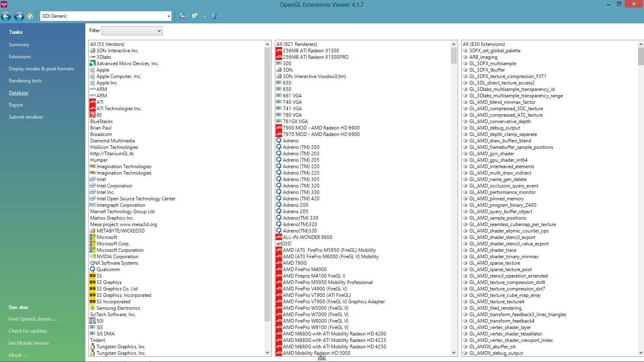The width and height of the screenshot is (644, 362).
Task: Select SGI vendor
Action: pos(97,321)
